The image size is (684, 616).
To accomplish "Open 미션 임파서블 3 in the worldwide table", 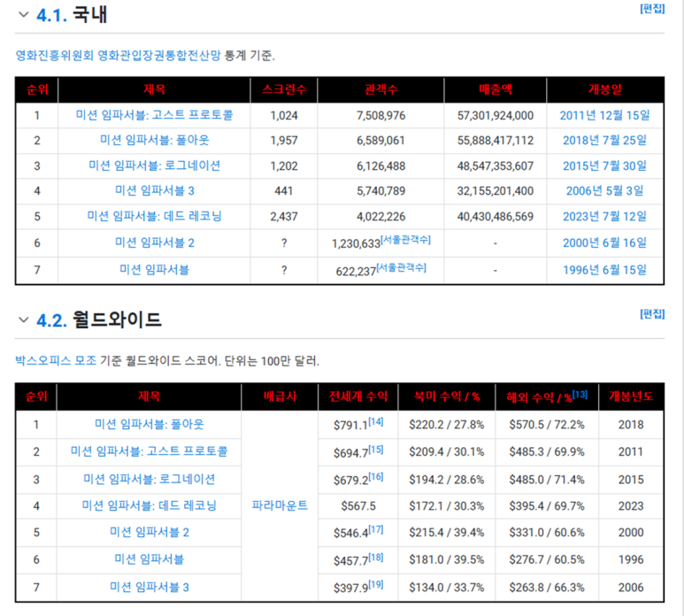I will [x=150, y=587].
